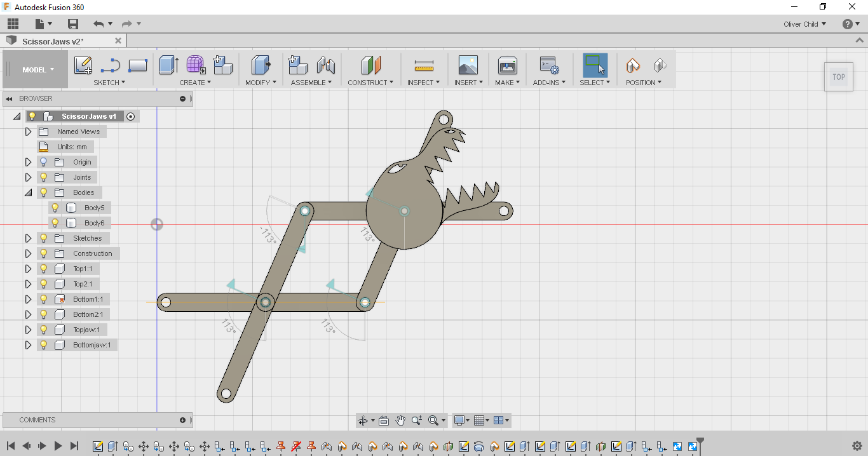Select the Extrude tool icon

click(168, 65)
